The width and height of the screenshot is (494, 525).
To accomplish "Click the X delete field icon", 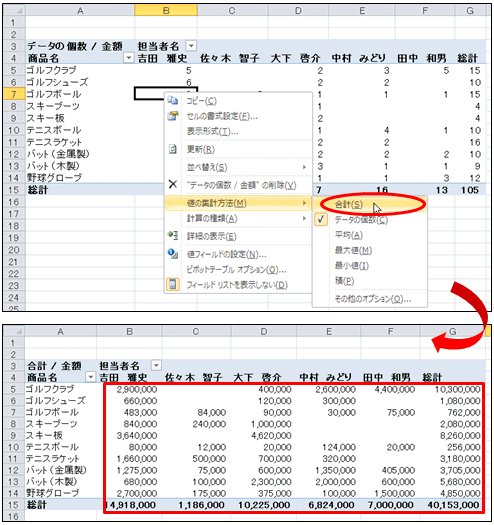I will point(172,184).
